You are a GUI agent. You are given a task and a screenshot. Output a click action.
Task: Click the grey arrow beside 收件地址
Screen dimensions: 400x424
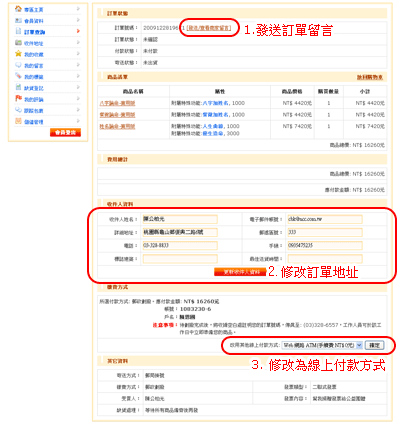coord(78,43)
